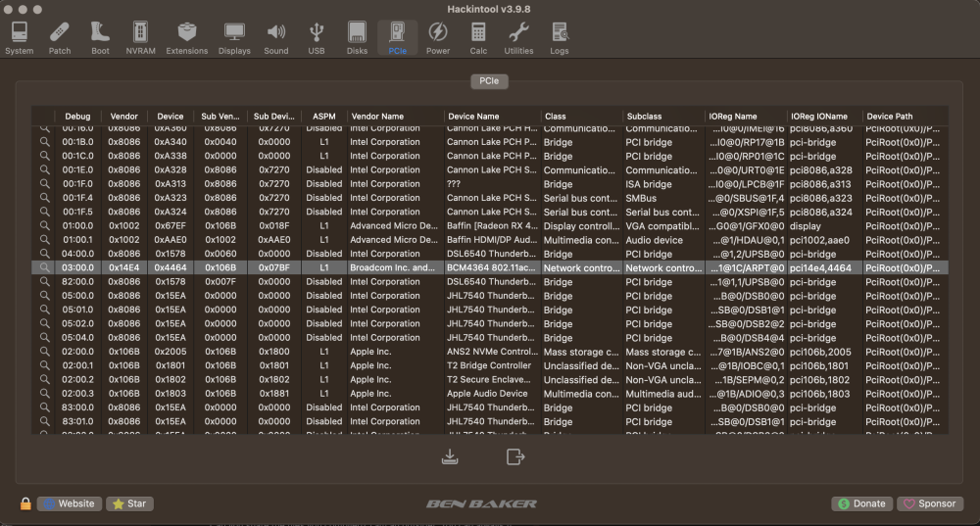Select the ANS2 NVMe Control... row
The image size is (980, 526).
pyautogui.click(x=490, y=351)
